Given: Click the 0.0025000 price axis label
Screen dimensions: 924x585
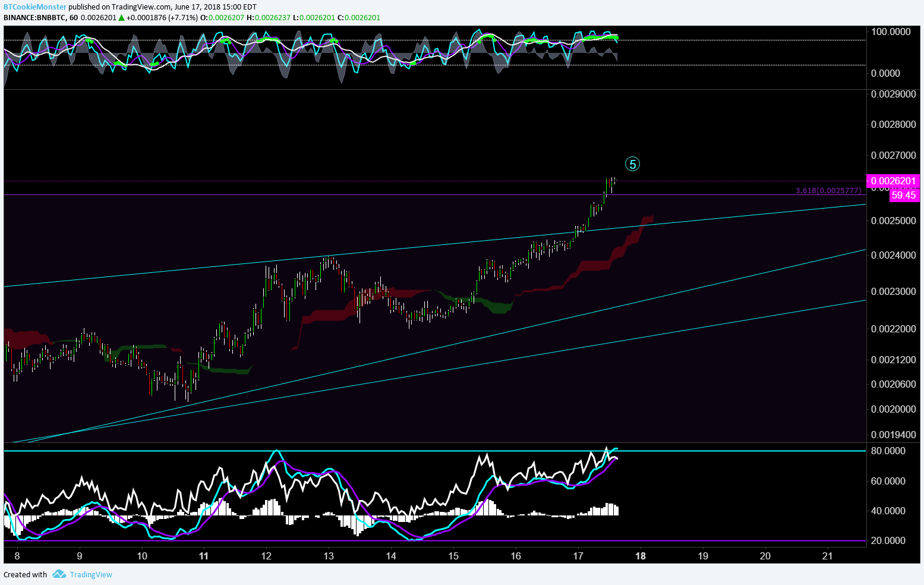Looking at the screenshot, I should (x=894, y=221).
